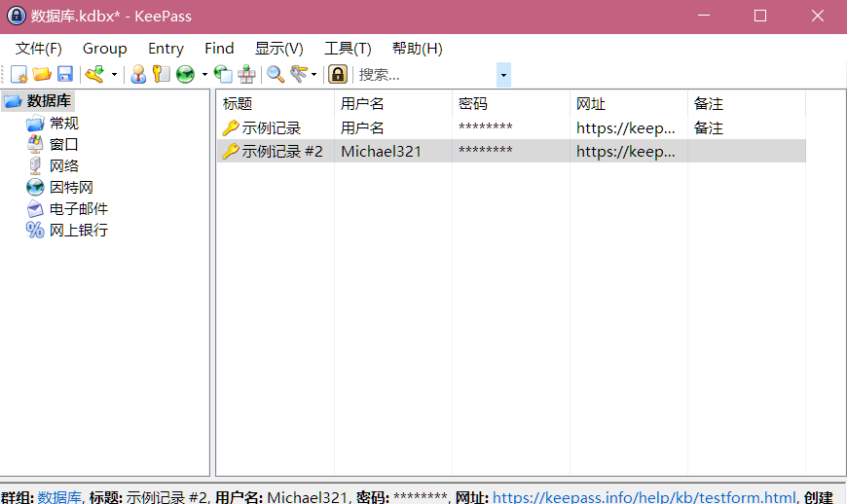Open the 数据库 group link in details bar
The height and width of the screenshot is (504, 847).
click(x=59, y=496)
